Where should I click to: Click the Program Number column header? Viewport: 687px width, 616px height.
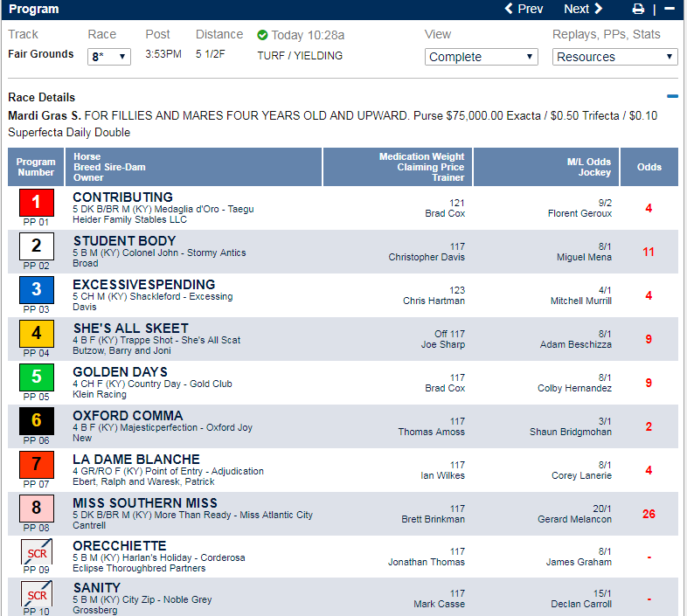36,167
